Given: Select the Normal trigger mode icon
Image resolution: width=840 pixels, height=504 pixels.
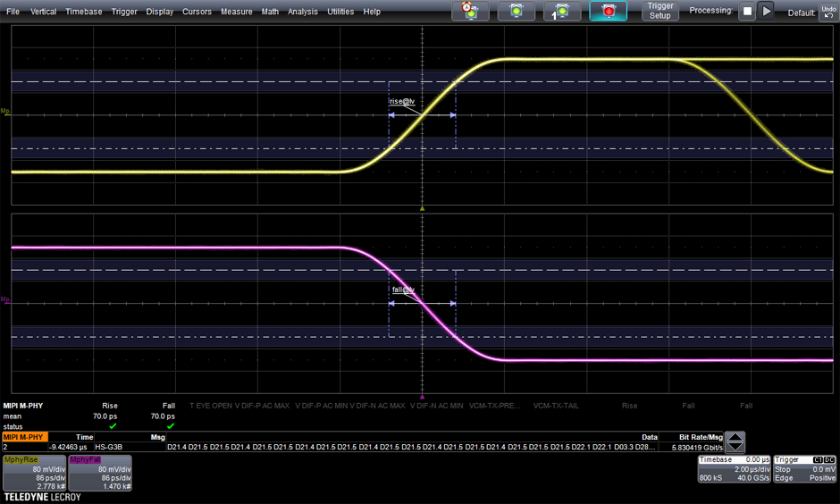Looking at the screenshot, I should click(516, 12).
